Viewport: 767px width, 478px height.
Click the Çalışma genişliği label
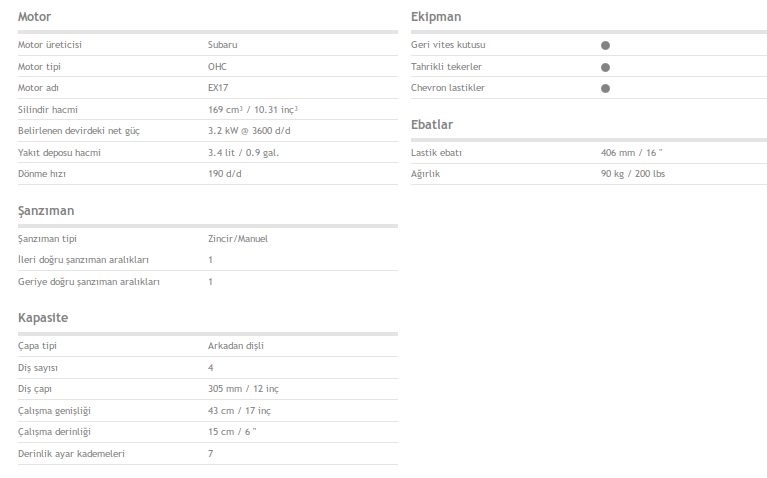click(54, 411)
